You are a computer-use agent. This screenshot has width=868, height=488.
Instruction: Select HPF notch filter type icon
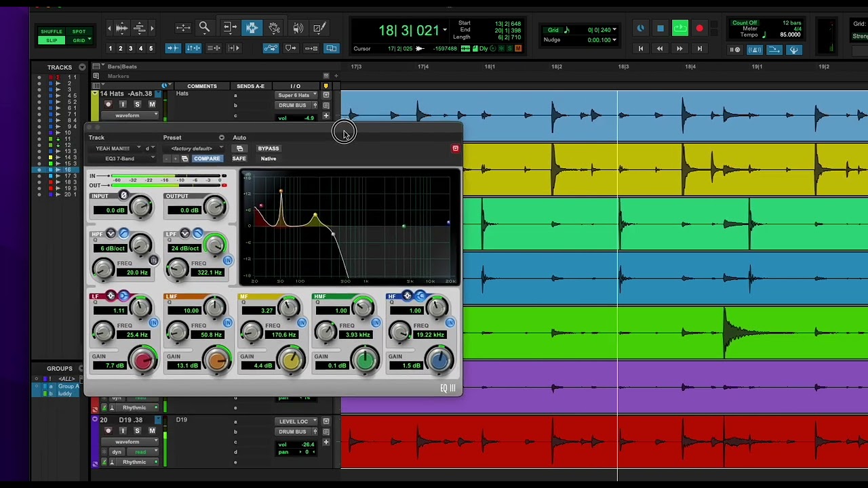click(x=111, y=234)
